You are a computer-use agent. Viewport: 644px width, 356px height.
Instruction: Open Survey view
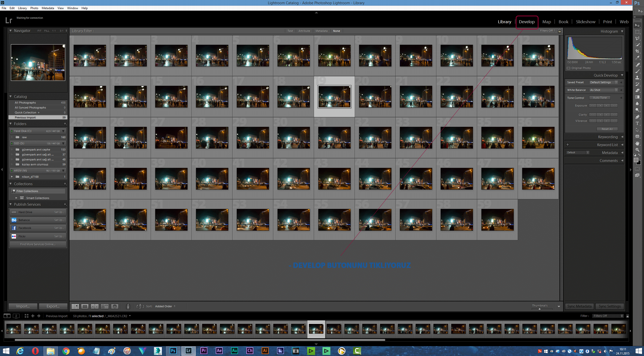[x=105, y=306]
